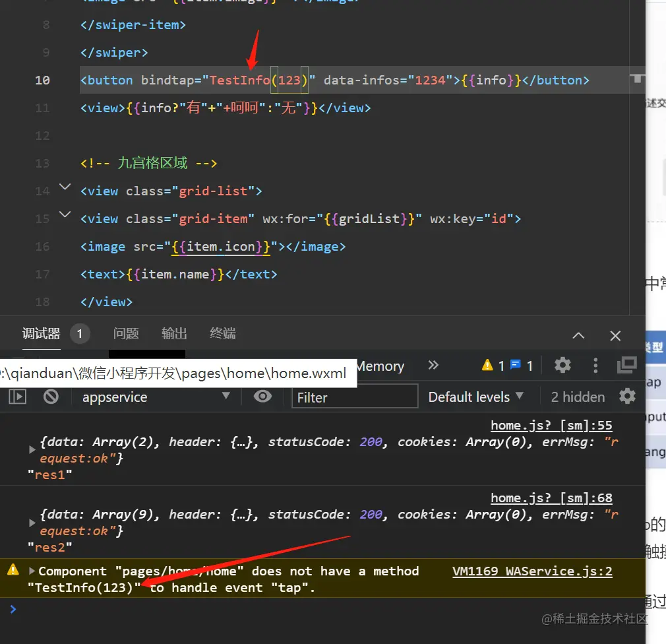Click the {{item.name}} text expression

(x=175, y=274)
